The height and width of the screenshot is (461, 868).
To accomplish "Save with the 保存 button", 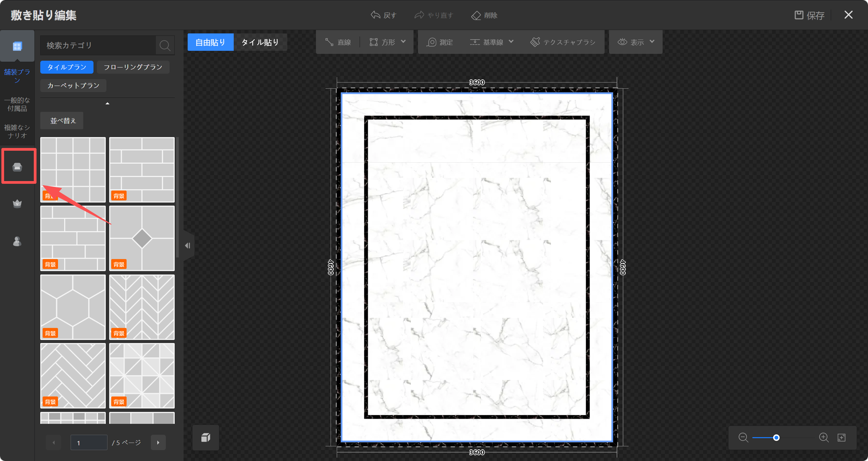I will 809,15.
